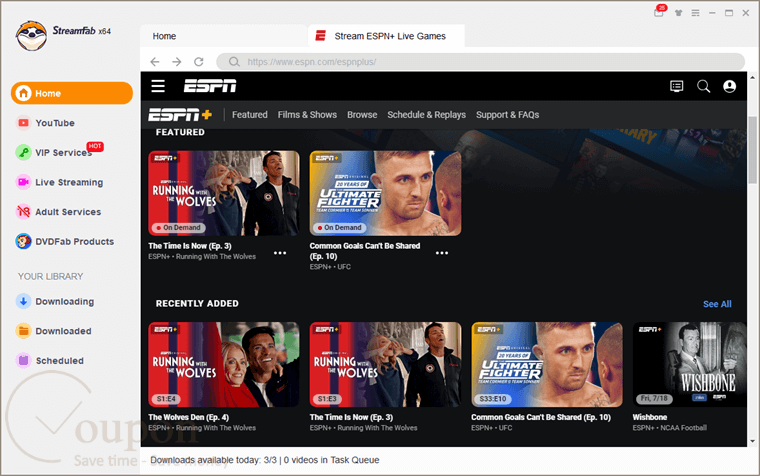Select Home in the sidebar
This screenshot has height=476, width=760.
[x=72, y=93]
